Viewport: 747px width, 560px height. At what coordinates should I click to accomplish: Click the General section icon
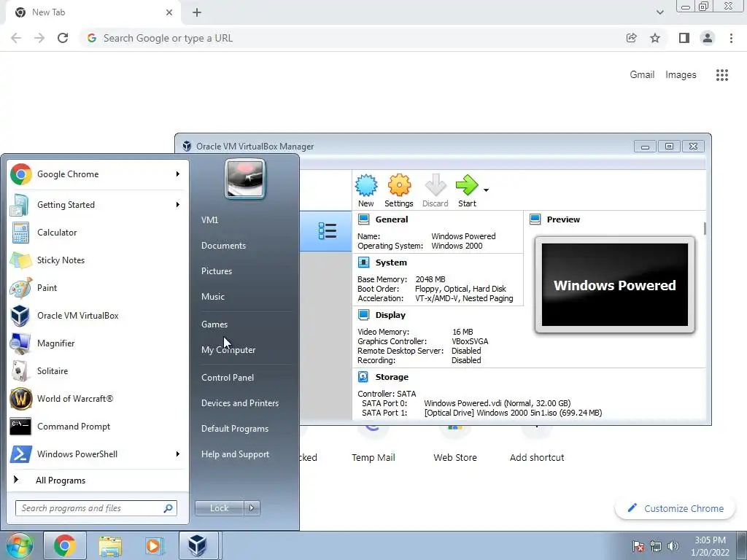point(363,219)
